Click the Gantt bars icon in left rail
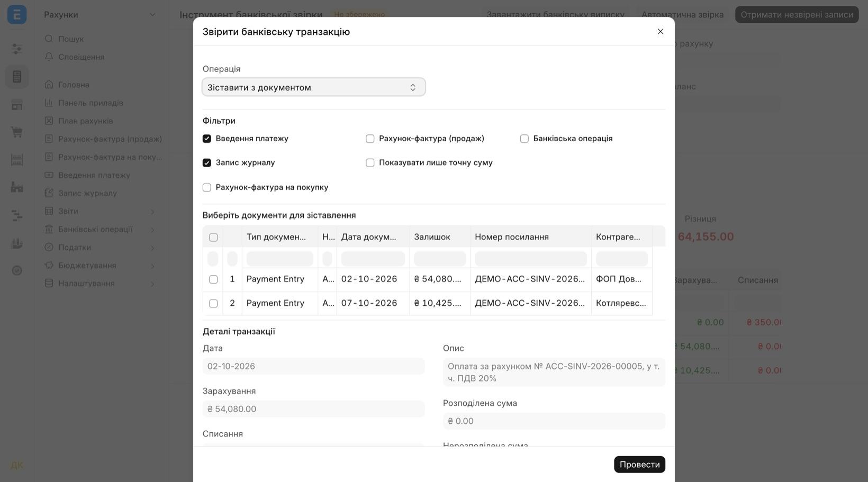This screenshot has height=482, width=868. (x=17, y=215)
